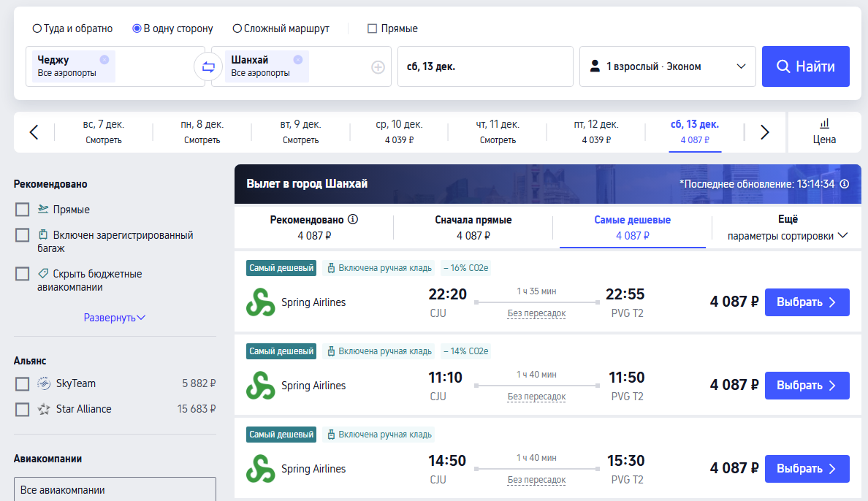This screenshot has height=501, width=868.
Task: Open the departure date field
Action: [x=485, y=66]
